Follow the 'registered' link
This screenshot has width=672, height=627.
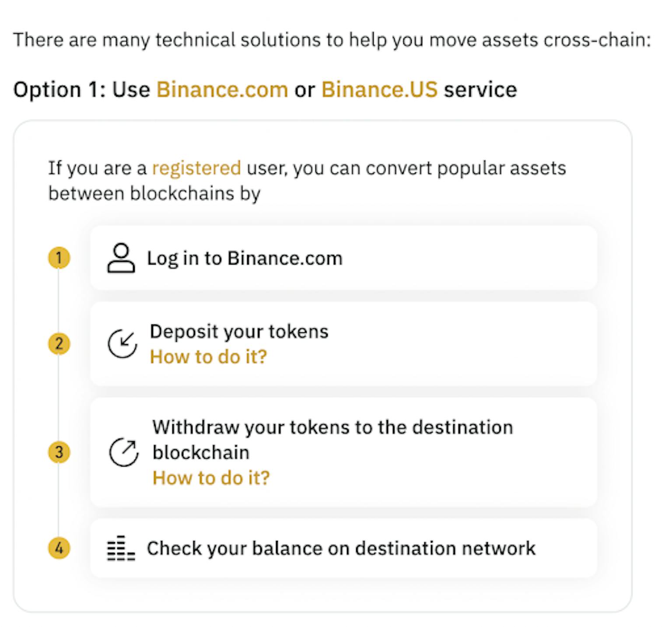pos(196,168)
